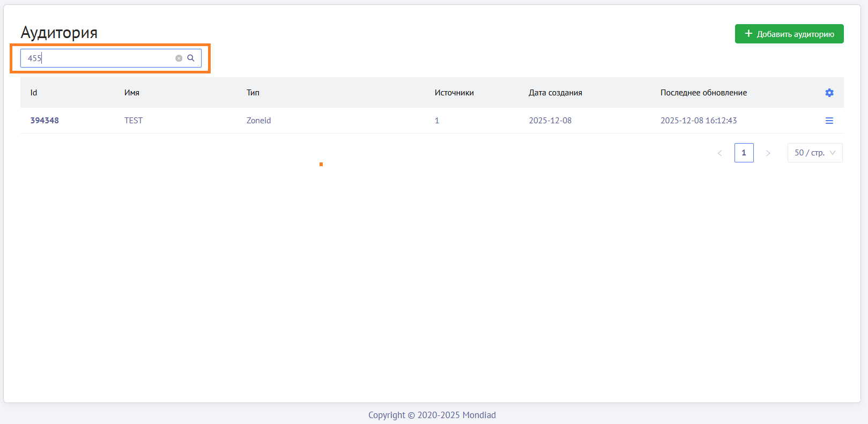Open the row actions menu for audience 394348

(x=829, y=121)
